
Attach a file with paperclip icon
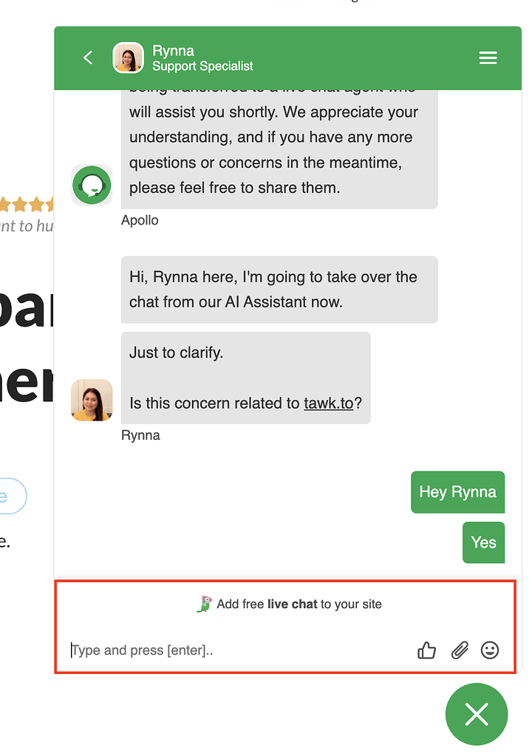(460, 650)
